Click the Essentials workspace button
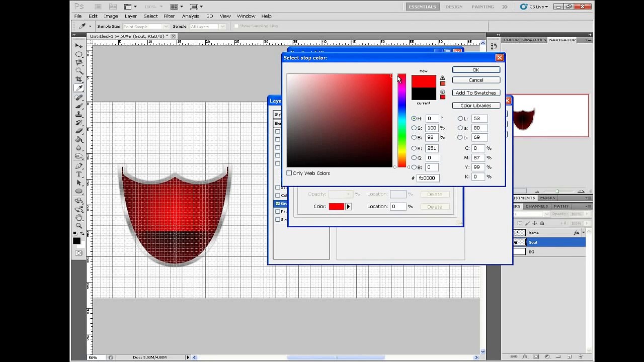644x362 pixels. (422, 7)
